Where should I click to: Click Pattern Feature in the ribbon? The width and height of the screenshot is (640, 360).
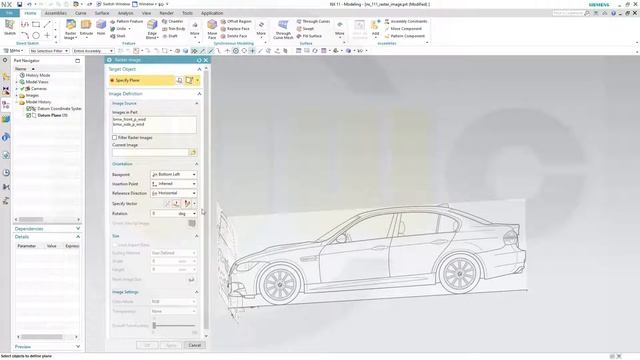(x=127, y=21)
